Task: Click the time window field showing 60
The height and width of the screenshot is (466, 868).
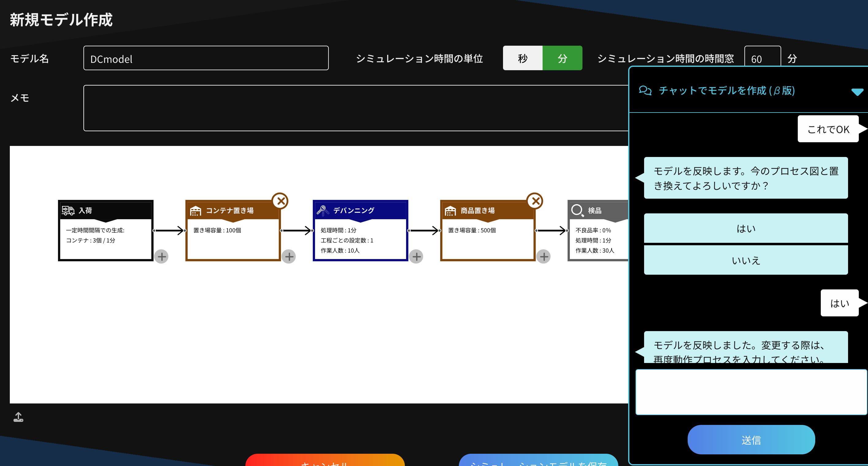Action: [x=762, y=58]
